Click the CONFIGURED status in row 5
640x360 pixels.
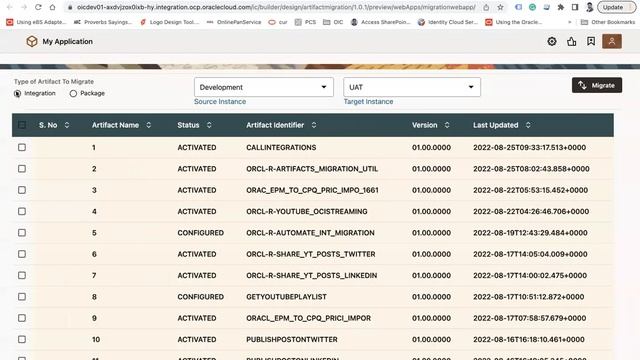click(x=200, y=233)
